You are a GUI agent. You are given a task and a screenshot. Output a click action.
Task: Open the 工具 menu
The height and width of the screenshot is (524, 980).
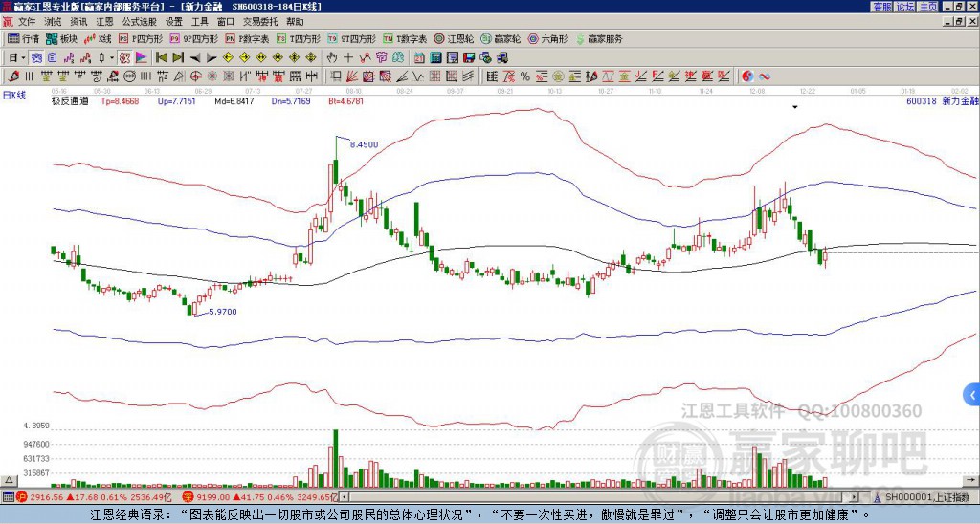coord(200,22)
